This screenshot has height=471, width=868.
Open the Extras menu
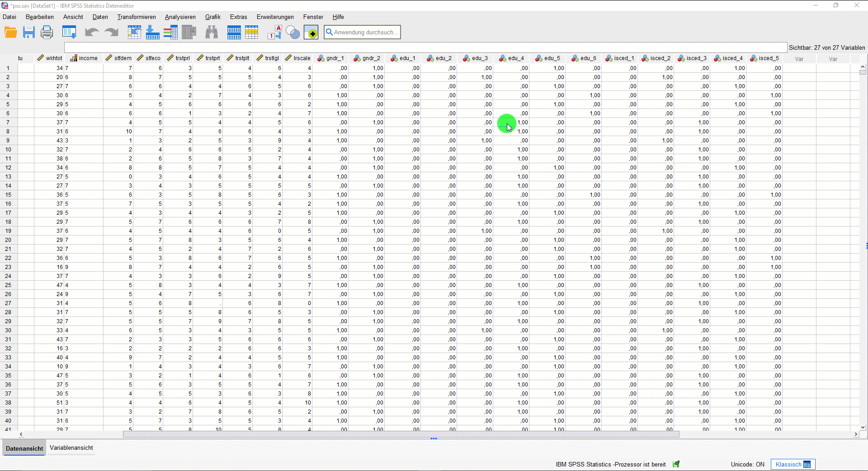tap(239, 17)
